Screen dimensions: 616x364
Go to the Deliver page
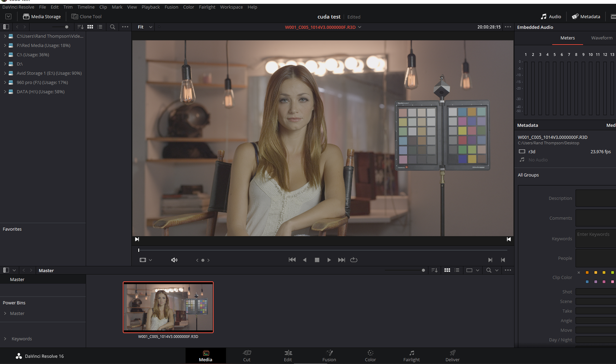tap(452, 356)
